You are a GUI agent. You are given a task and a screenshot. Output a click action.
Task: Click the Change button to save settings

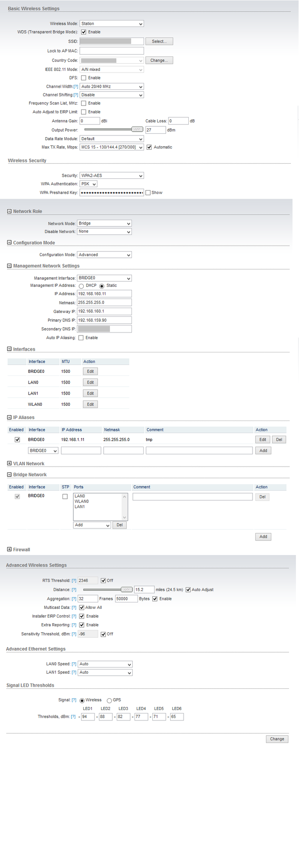[277, 739]
